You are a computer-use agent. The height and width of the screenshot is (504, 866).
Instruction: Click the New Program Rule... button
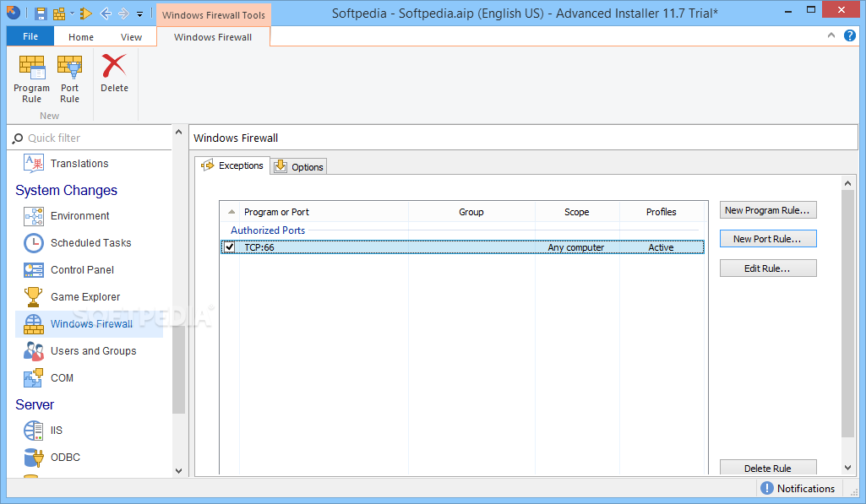point(768,210)
